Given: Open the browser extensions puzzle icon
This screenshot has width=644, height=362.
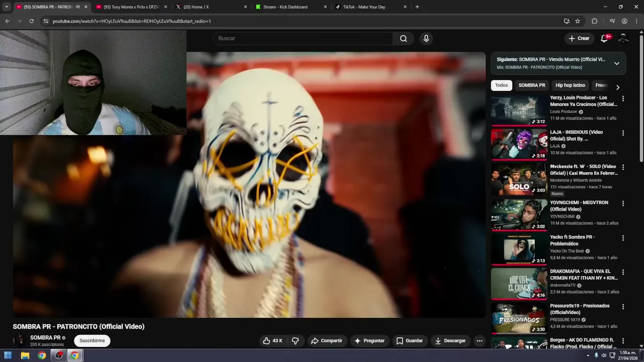Looking at the screenshot, I should [x=594, y=21].
